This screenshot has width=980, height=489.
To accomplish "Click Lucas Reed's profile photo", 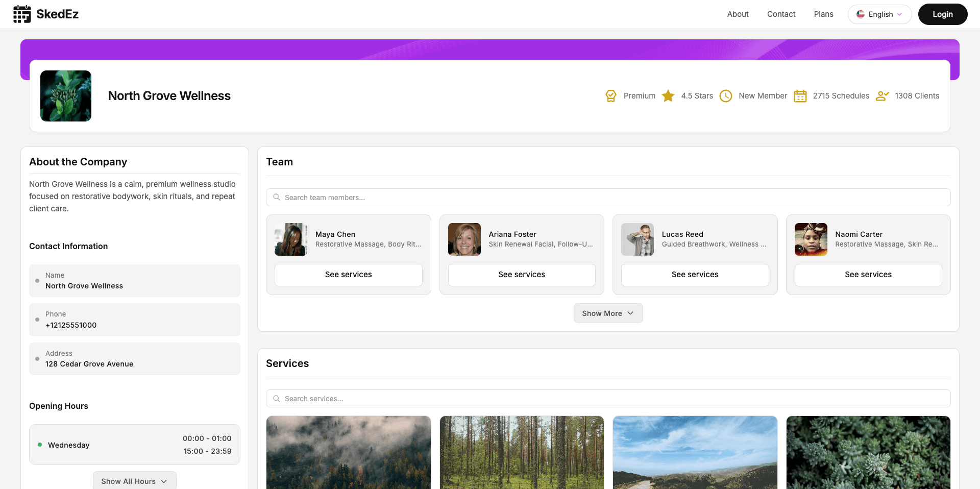I will [638, 239].
